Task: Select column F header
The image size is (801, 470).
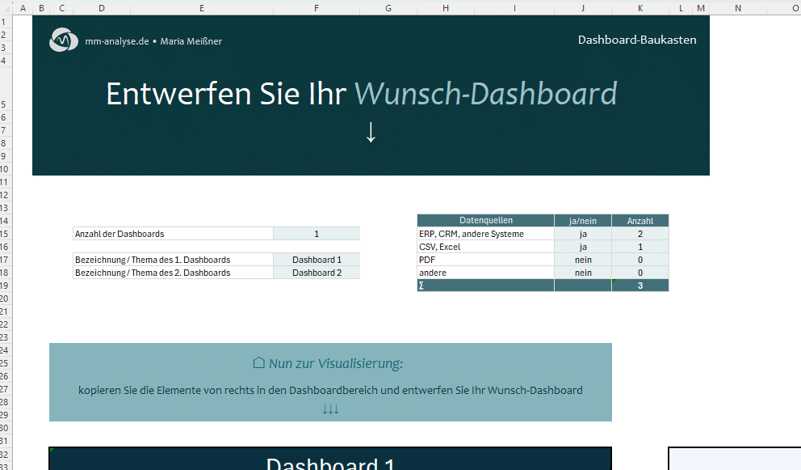Action: pos(317,8)
